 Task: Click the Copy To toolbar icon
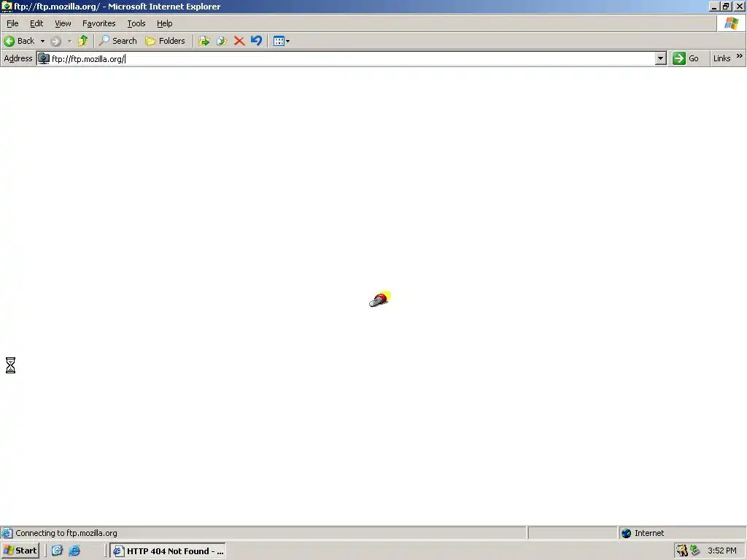222,41
